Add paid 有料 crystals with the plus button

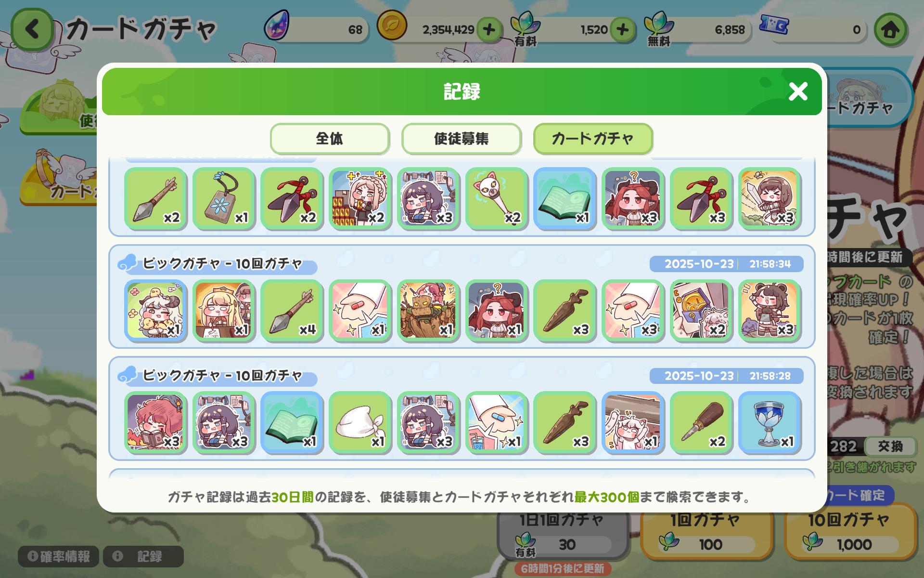pyautogui.click(x=622, y=29)
